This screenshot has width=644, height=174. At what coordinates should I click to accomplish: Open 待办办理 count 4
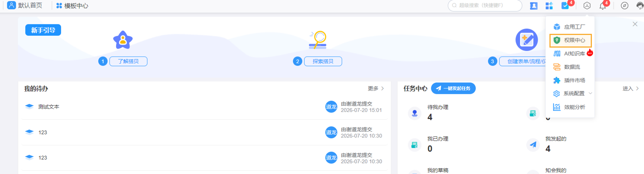point(430,117)
